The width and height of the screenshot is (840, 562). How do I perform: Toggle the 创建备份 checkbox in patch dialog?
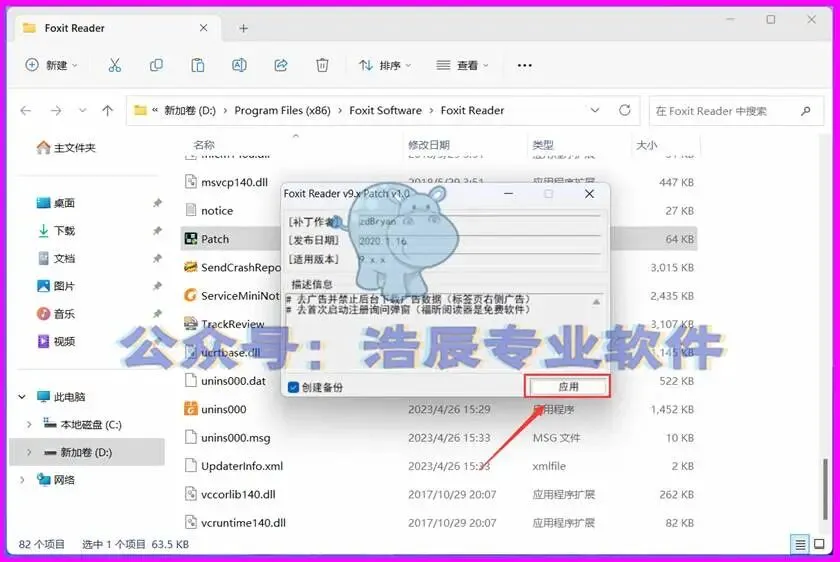click(x=293, y=387)
